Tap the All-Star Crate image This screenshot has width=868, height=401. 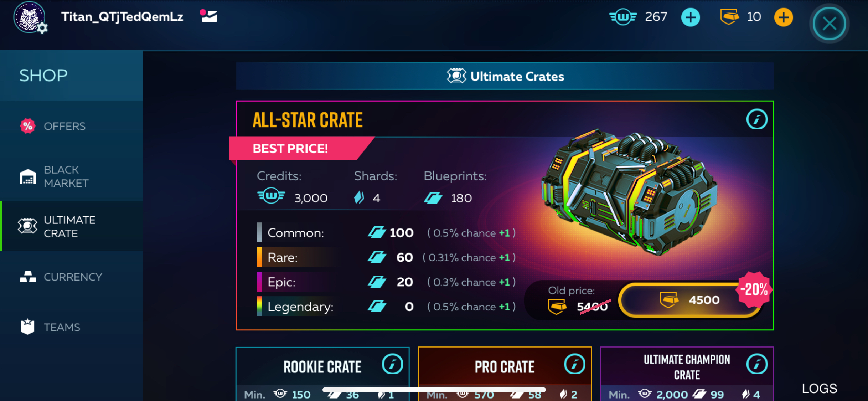(629, 192)
